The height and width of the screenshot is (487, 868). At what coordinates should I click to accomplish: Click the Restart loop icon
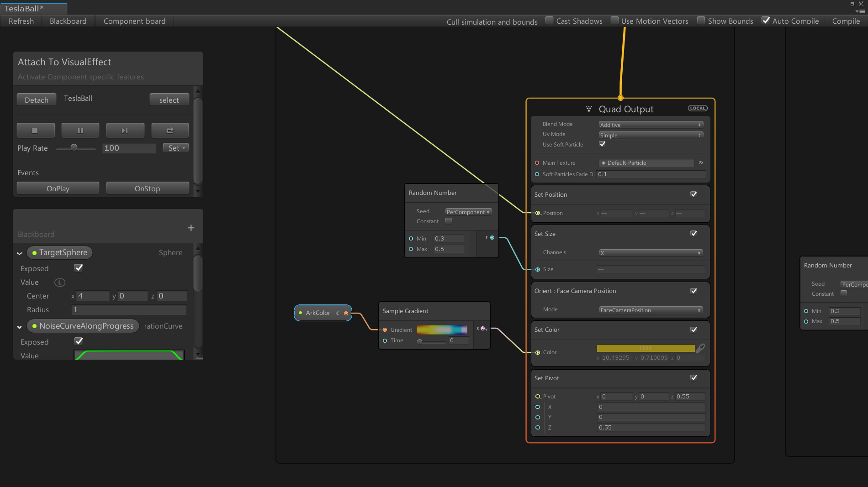pos(170,131)
